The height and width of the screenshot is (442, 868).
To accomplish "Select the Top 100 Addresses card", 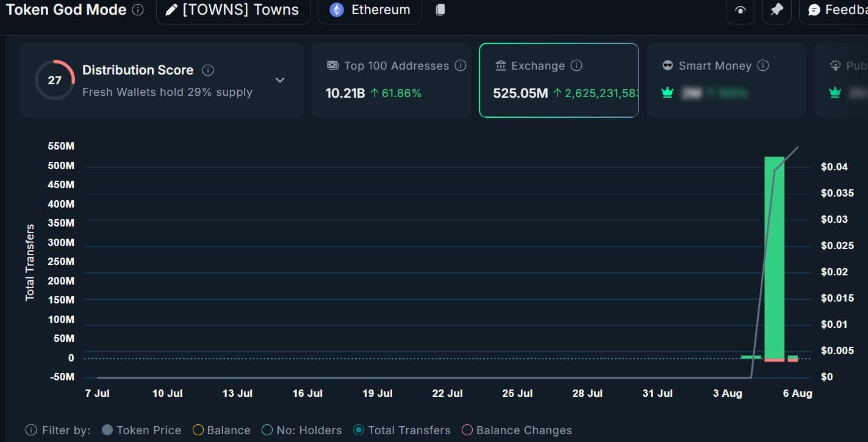I will pos(391,80).
